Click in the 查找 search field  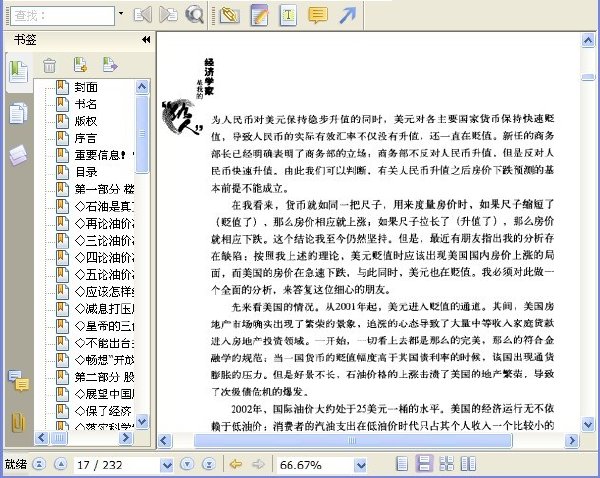click(x=62, y=16)
